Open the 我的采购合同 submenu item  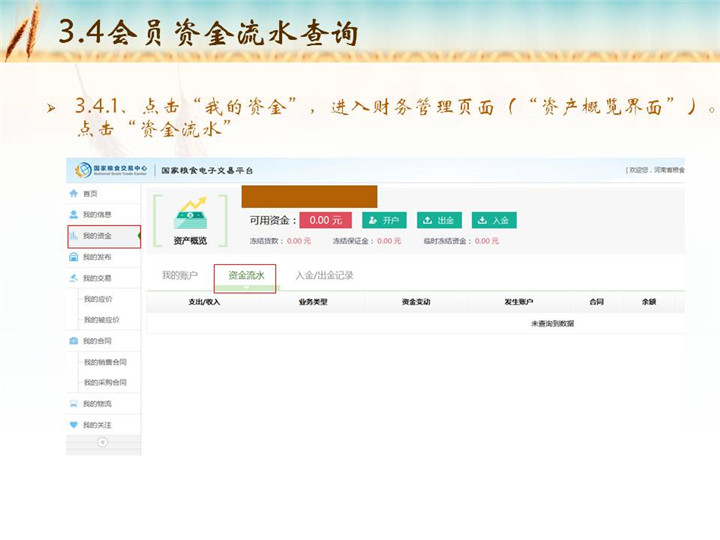tap(105, 382)
